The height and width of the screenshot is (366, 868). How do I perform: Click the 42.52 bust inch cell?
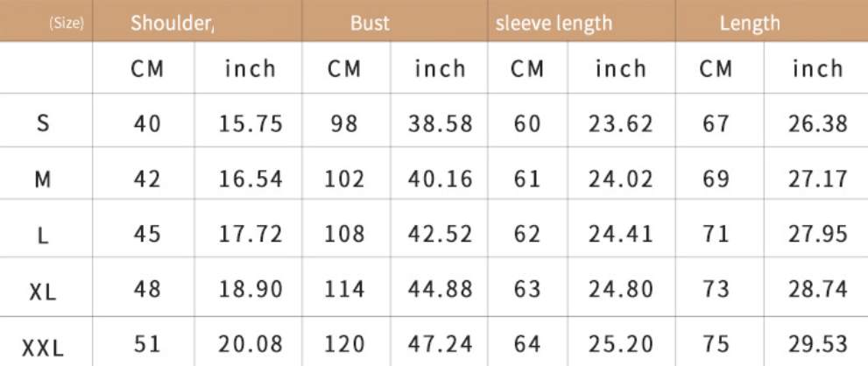tap(440, 234)
